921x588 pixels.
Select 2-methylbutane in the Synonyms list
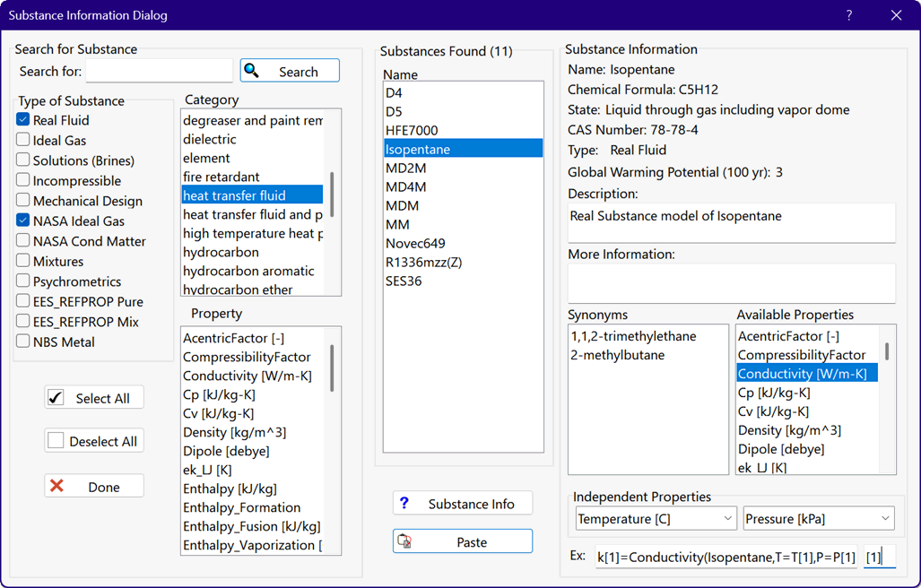point(609,355)
